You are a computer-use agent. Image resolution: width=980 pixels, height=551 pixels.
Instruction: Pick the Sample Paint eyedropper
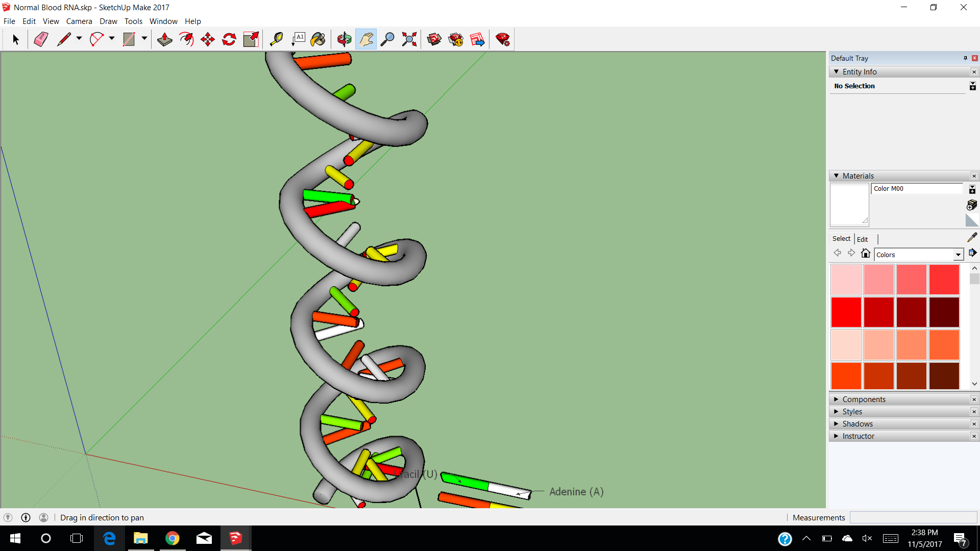click(x=972, y=238)
